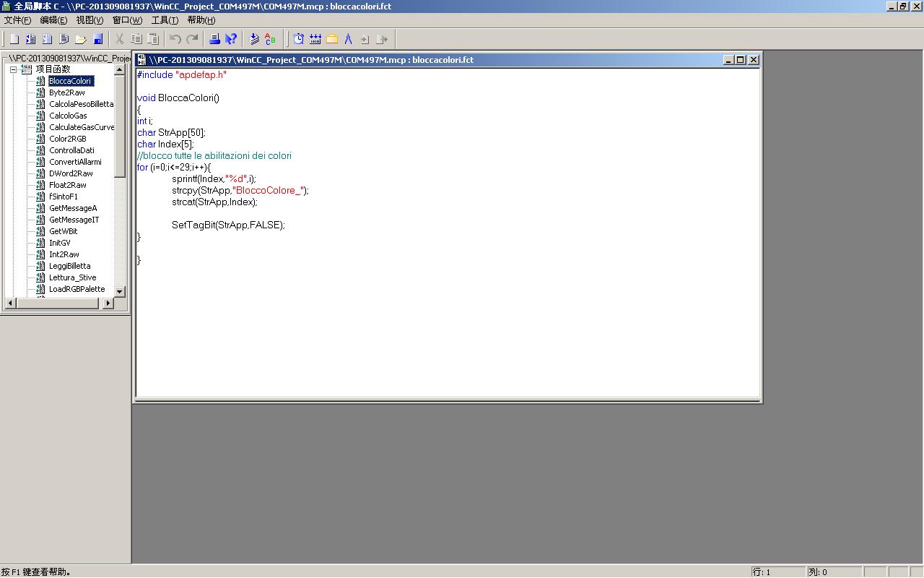Open a file with the folder icon

81,39
